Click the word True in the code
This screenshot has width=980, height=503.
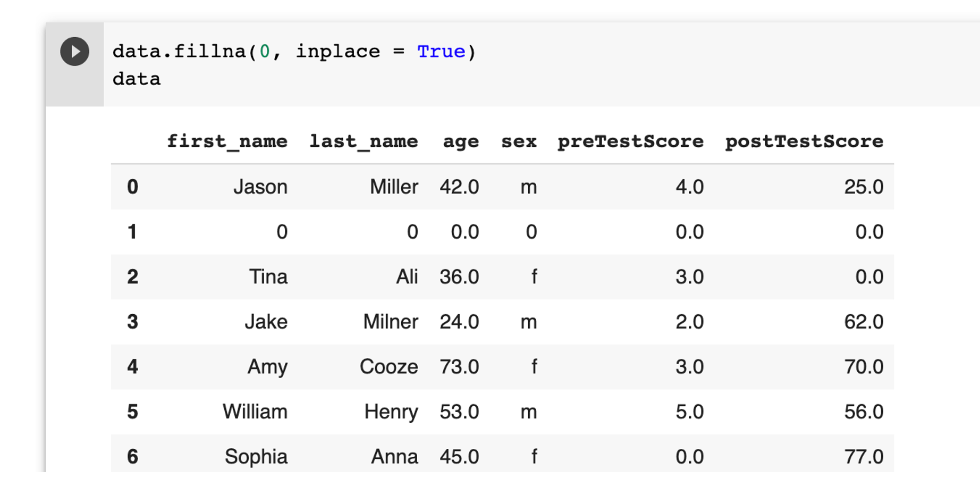coord(440,51)
